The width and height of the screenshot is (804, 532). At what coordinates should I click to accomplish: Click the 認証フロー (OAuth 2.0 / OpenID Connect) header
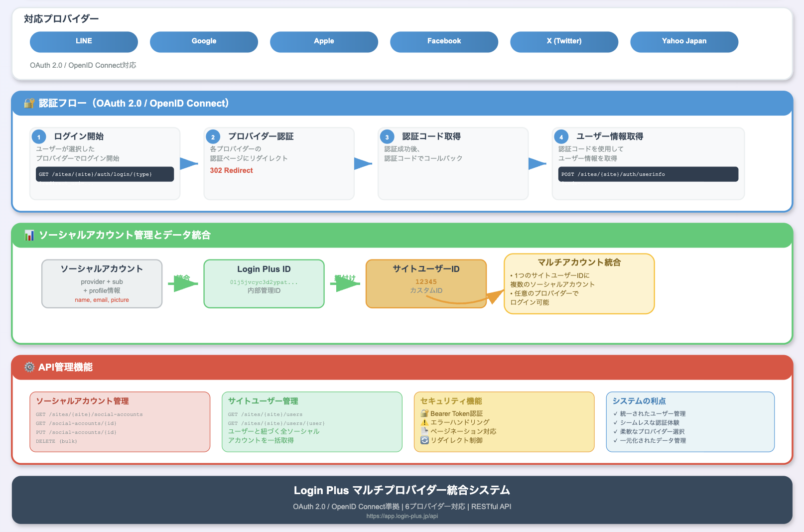[134, 103]
